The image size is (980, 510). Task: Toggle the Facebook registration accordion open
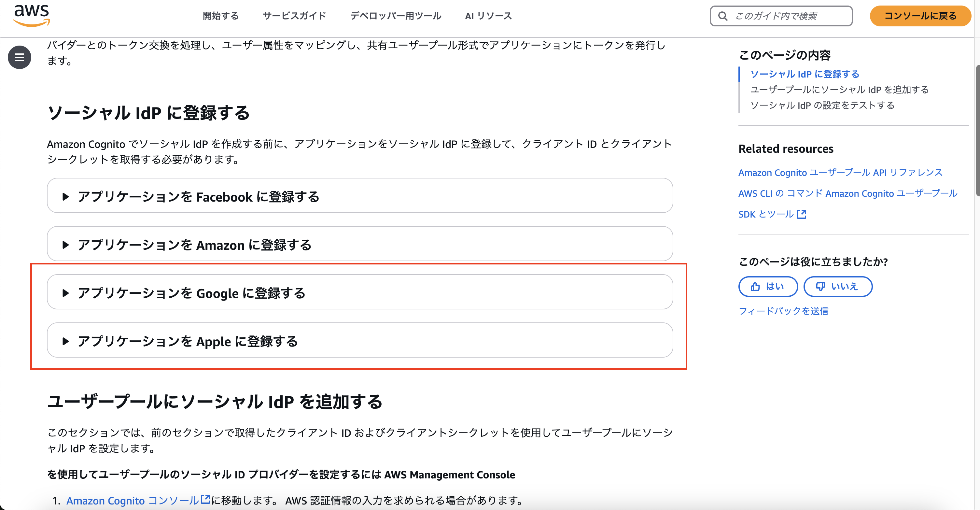pyautogui.click(x=199, y=197)
